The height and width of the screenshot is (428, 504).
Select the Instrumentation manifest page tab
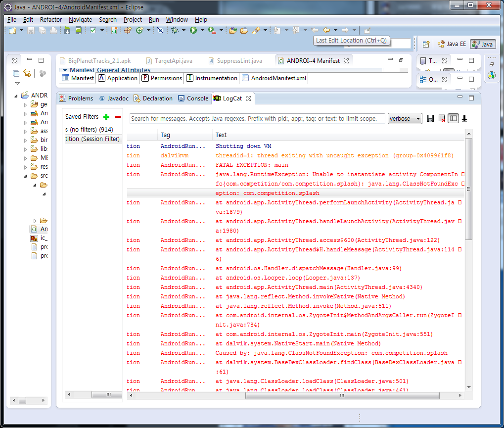(212, 78)
